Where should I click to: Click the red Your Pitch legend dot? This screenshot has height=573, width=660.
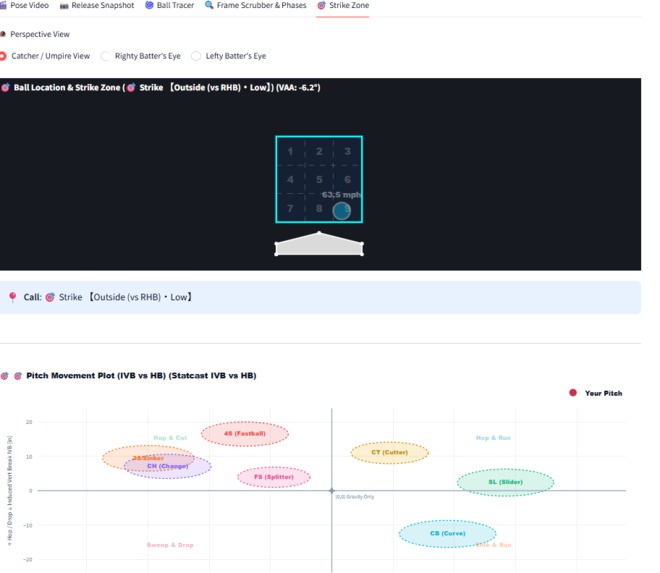[x=573, y=393]
